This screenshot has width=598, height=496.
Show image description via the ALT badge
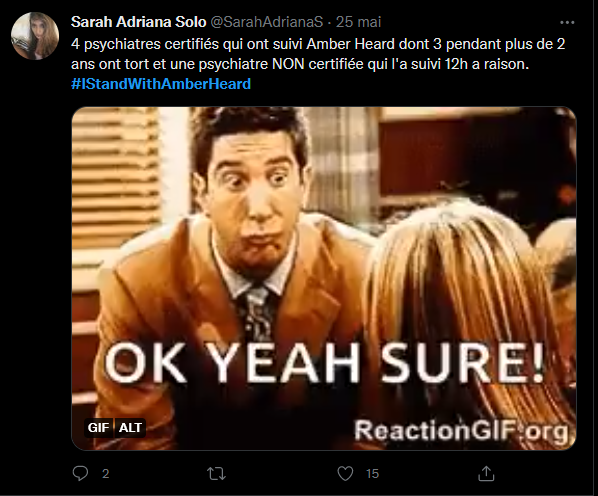click(130, 427)
